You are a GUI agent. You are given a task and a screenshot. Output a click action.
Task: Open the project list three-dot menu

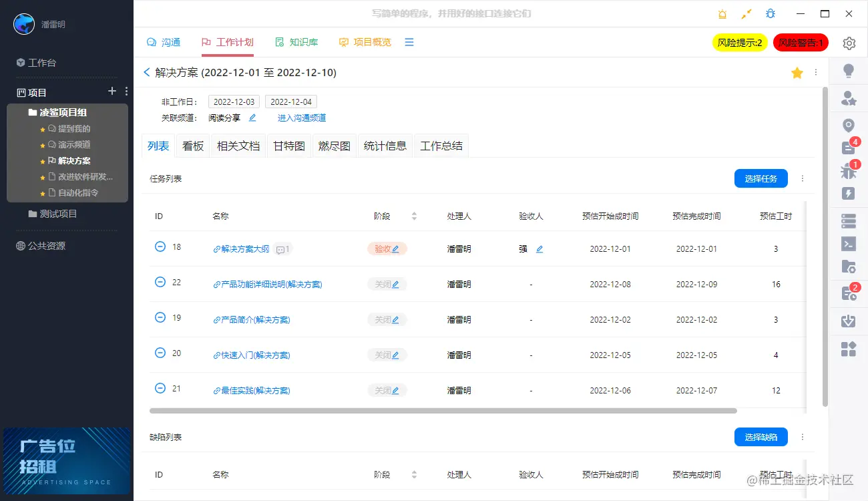[127, 92]
